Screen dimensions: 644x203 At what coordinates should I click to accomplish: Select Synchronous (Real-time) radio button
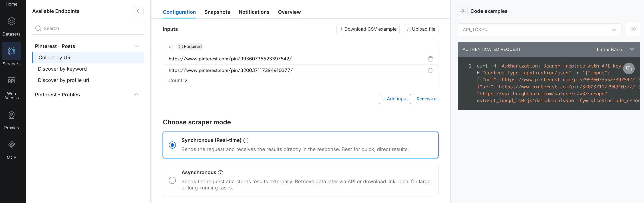(172, 145)
